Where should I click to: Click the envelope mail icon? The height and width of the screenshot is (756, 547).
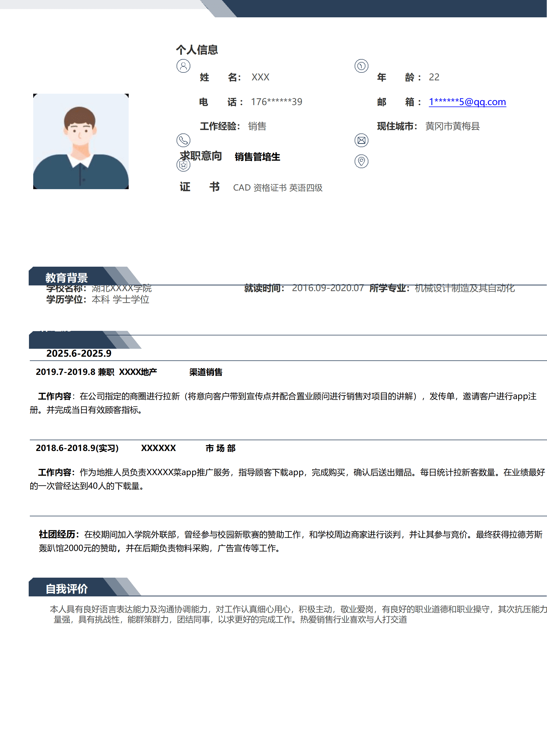(361, 140)
